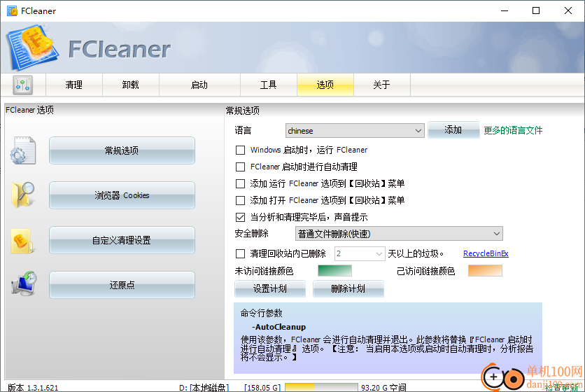
Task: Click the 添加 language button
Action: point(453,130)
